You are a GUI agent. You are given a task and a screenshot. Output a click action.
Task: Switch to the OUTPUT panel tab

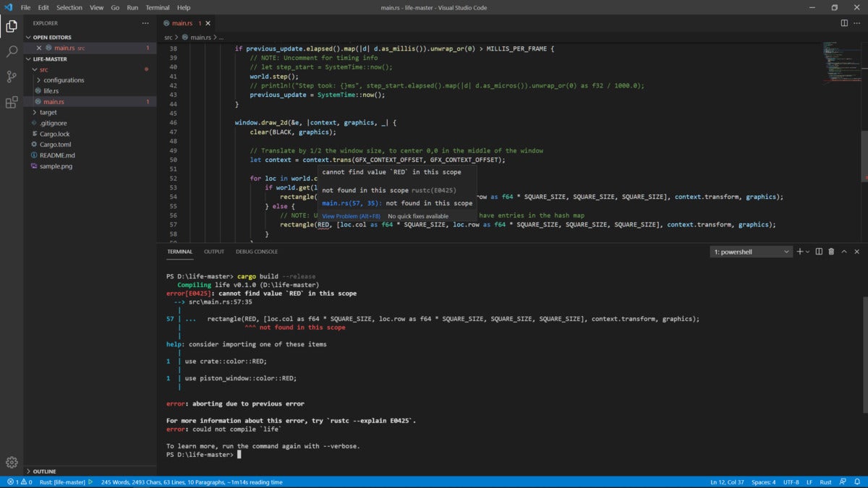[x=214, y=252]
